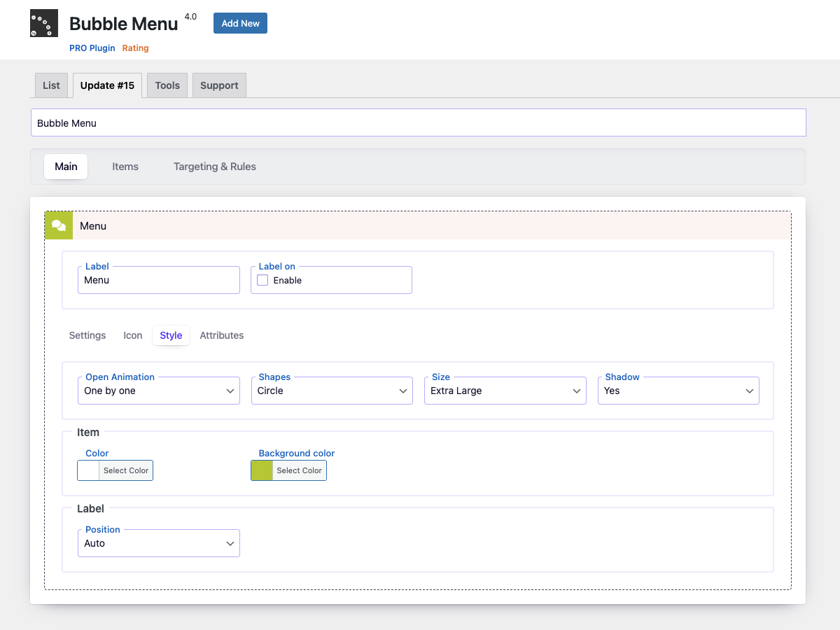
Task: Open the Icon sub-tab
Action: pyautogui.click(x=133, y=335)
